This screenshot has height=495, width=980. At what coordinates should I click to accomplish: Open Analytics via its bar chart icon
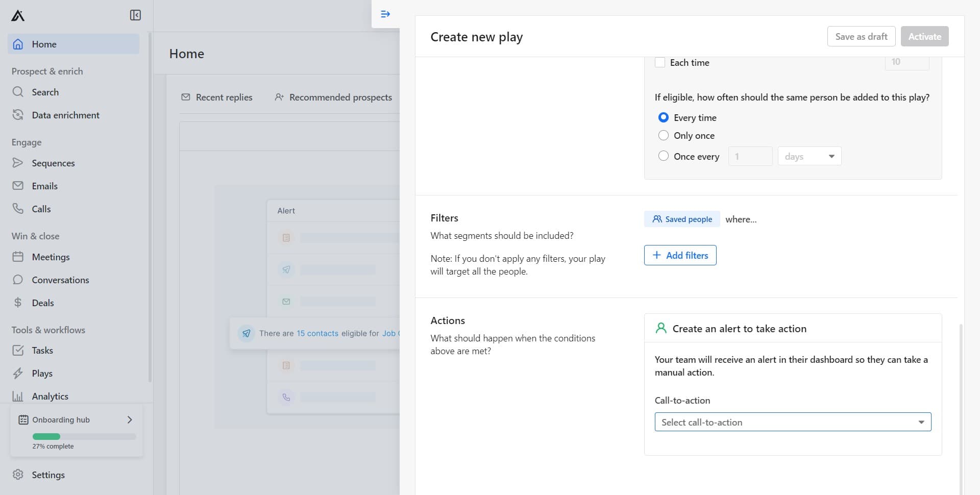pos(18,396)
